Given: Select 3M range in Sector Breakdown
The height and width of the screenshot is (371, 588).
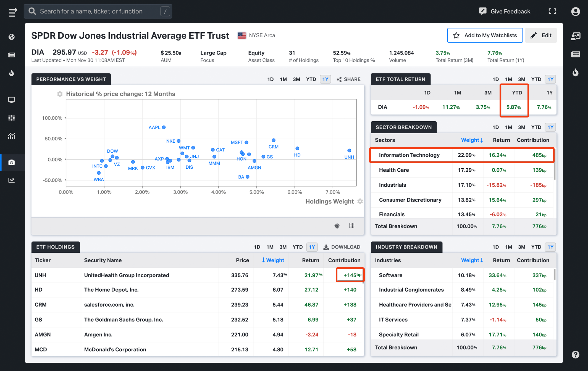Looking at the screenshot, I should pos(521,127).
